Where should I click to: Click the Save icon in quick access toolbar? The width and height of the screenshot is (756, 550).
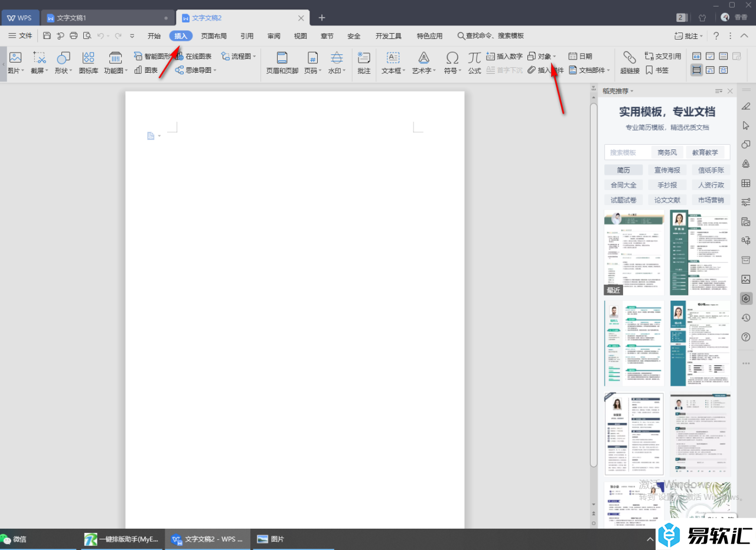coord(47,36)
